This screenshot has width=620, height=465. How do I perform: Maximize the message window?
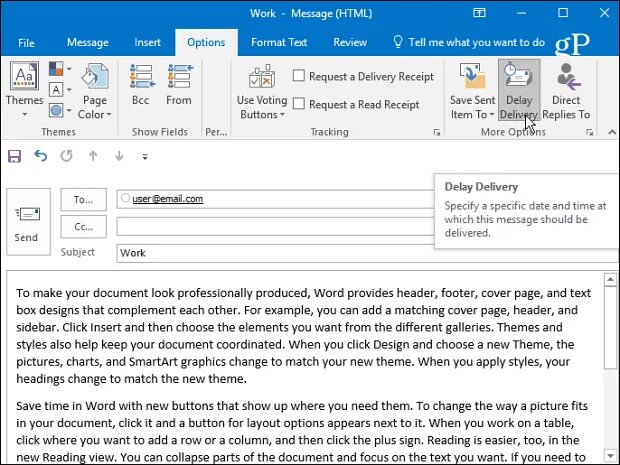pyautogui.click(x=563, y=13)
